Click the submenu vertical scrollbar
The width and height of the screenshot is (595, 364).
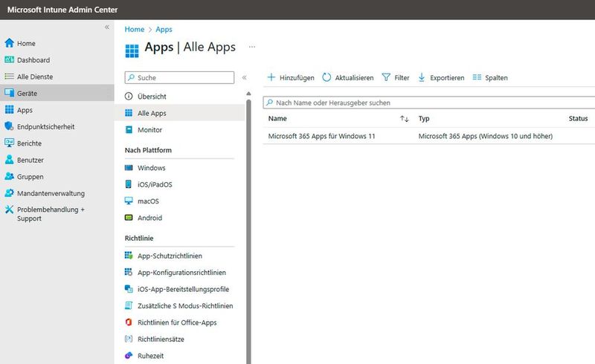tap(248, 231)
